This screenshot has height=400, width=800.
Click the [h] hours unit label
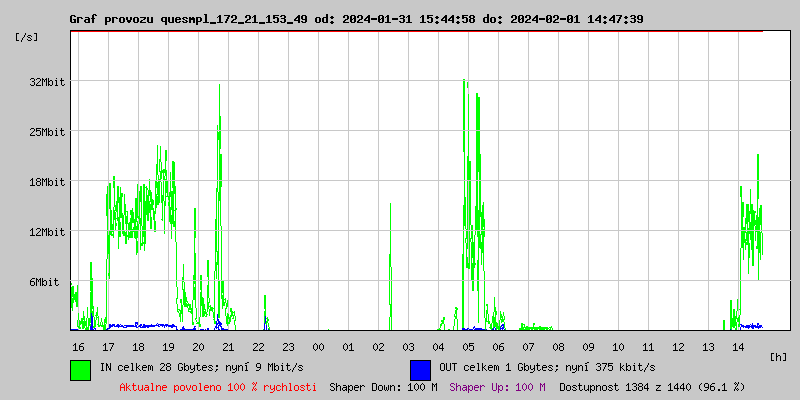pyautogui.click(x=779, y=356)
